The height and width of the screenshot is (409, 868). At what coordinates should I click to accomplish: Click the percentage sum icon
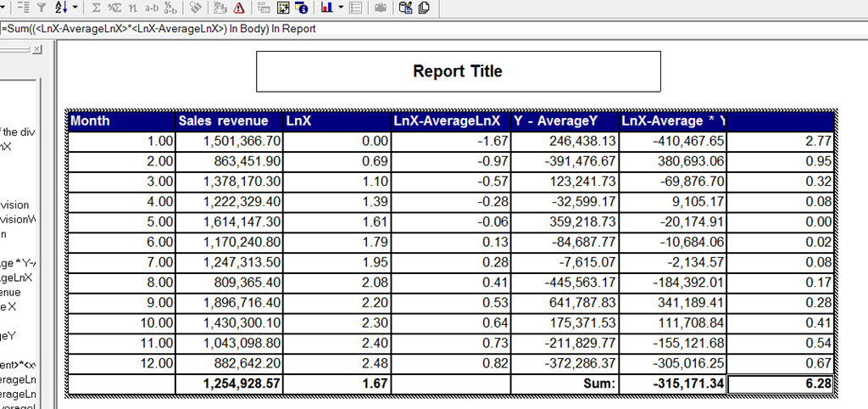(x=114, y=8)
